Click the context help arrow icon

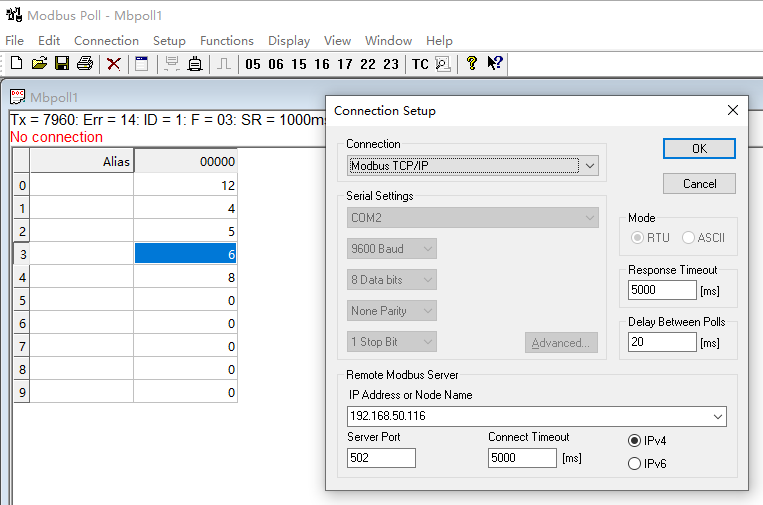tap(494, 63)
